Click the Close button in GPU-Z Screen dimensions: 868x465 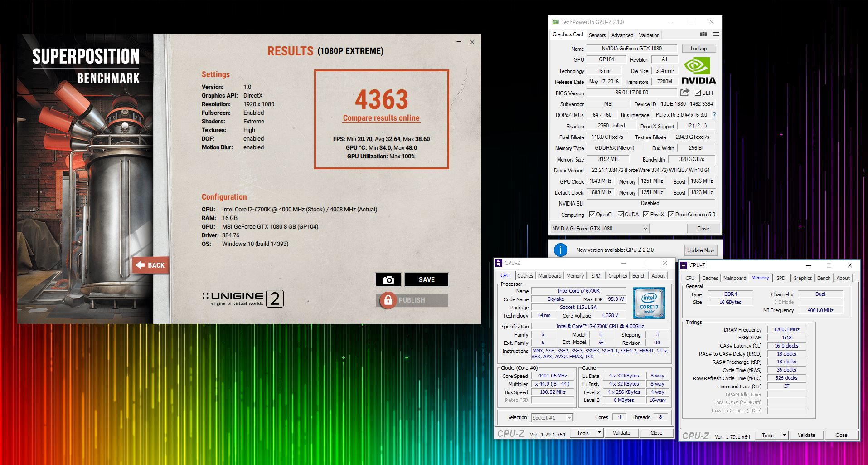[703, 229]
